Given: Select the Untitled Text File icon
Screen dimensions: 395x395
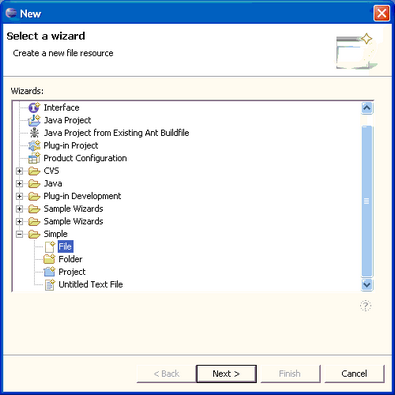Looking at the screenshot, I should 49,284.
